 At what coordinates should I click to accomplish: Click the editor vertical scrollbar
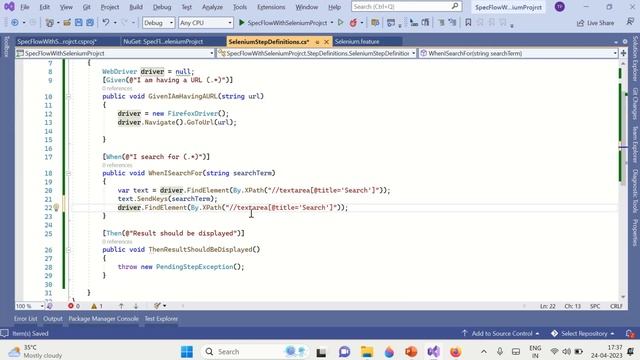coord(623,180)
